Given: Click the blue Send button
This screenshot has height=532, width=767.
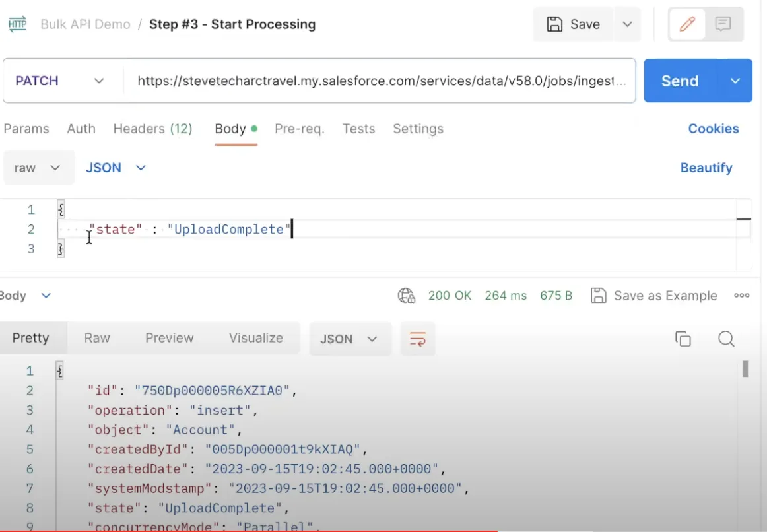Looking at the screenshot, I should pyautogui.click(x=681, y=81).
